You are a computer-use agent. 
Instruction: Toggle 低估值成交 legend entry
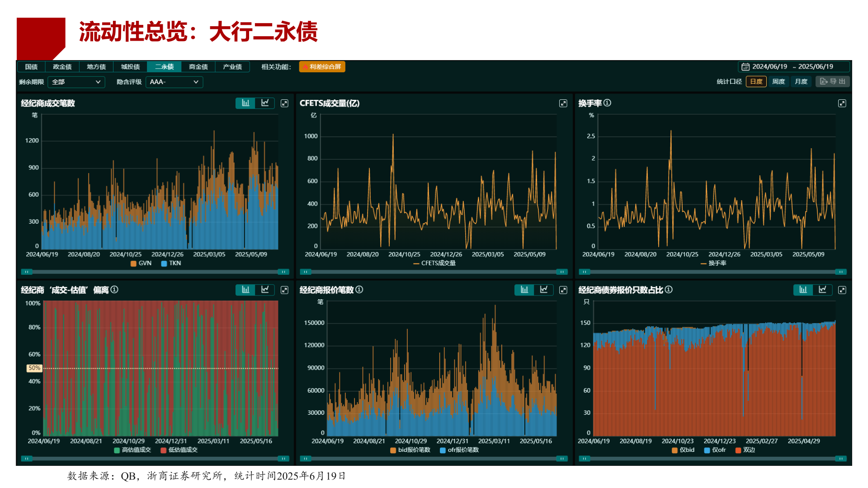coord(179,450)
